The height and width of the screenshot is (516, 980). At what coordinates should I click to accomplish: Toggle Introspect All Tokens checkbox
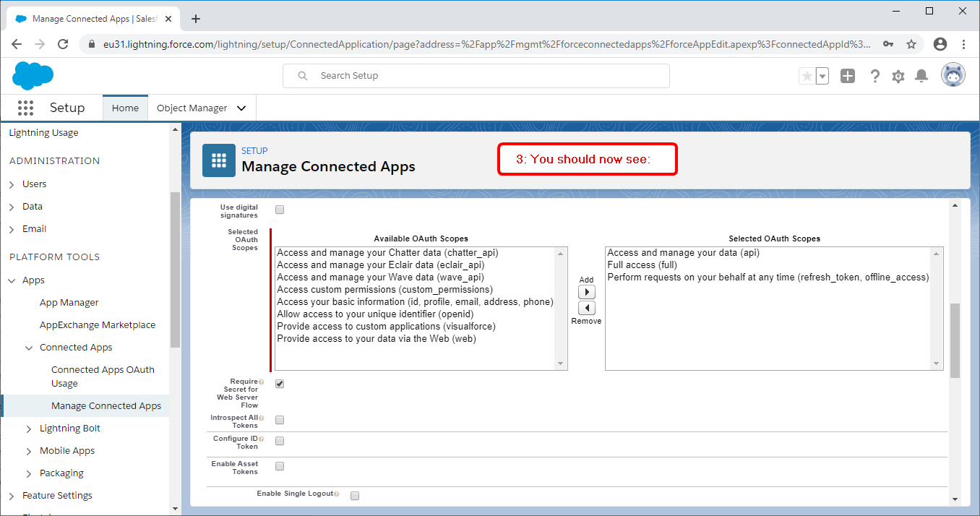tap(280, 420)
